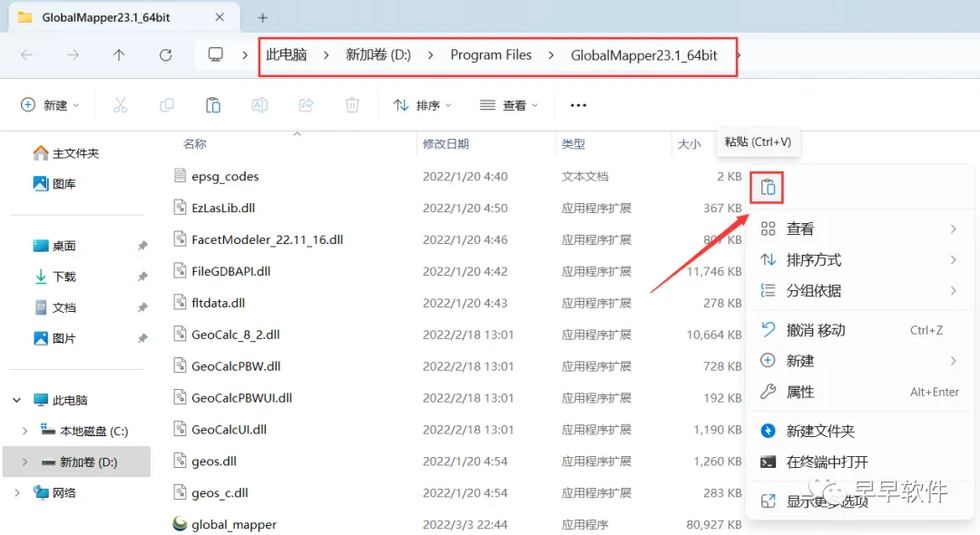980x535 pixels.
Task: Open a new tab with plus icon
Action: (x=262, y=18)
